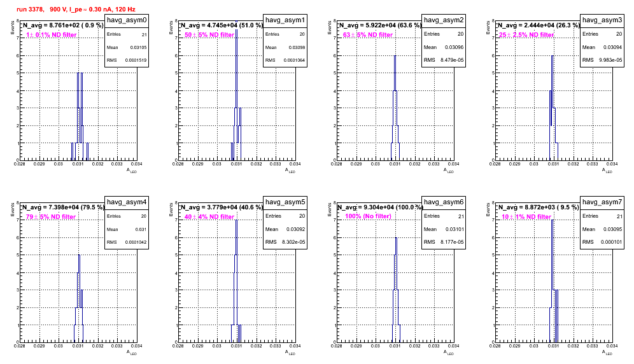Click RMS 0.0001042 in havg_asym4 stats
The width and height of the screenshot is (634, 364).
127,242
